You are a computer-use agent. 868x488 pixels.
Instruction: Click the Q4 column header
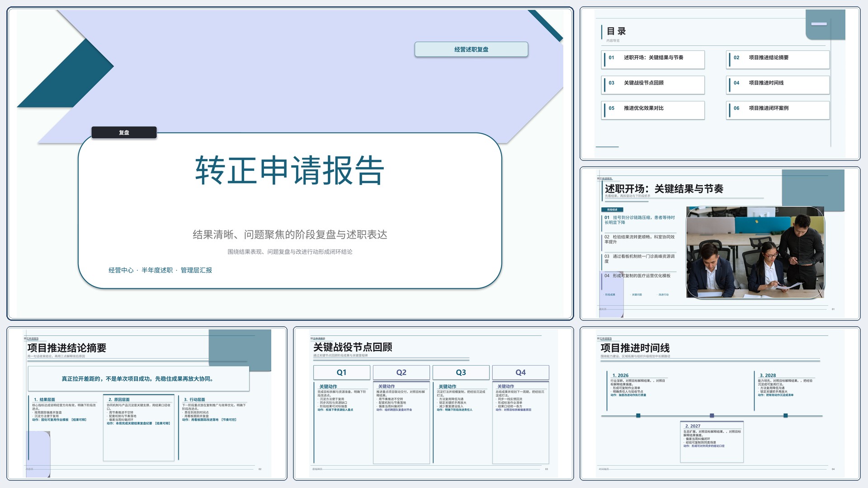click(x=521, y=372)
